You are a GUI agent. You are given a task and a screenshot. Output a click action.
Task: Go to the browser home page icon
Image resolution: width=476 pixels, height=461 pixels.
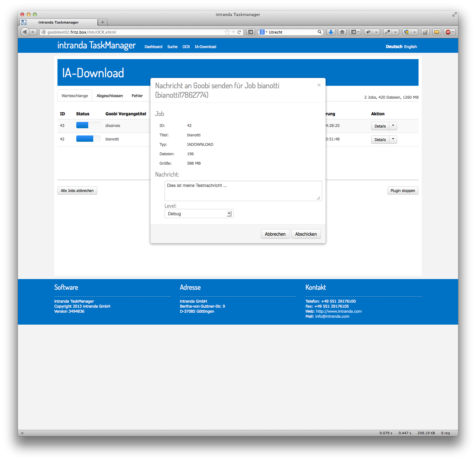pyautogui.click(x=342, y=32)
